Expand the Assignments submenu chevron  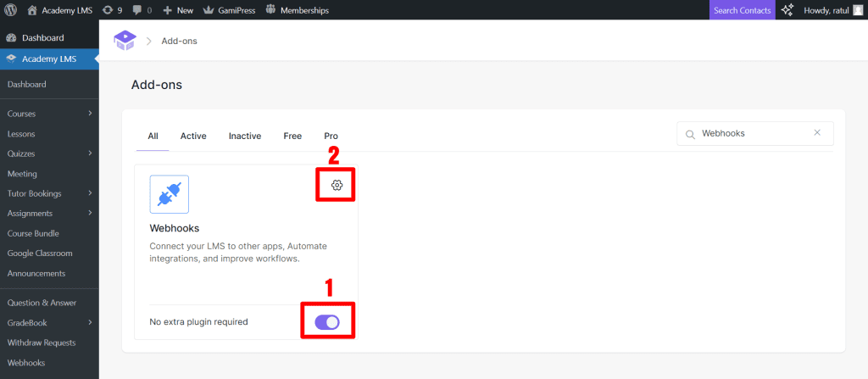pos(90,213)
